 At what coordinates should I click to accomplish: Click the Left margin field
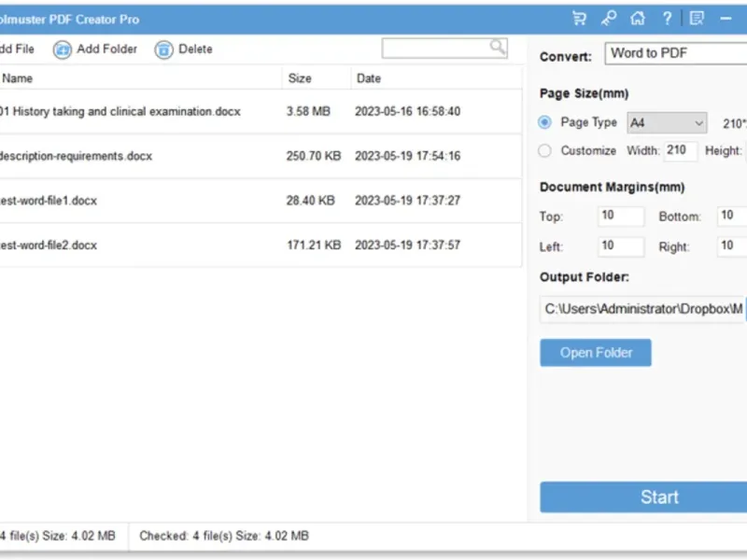tap(621, 246)
